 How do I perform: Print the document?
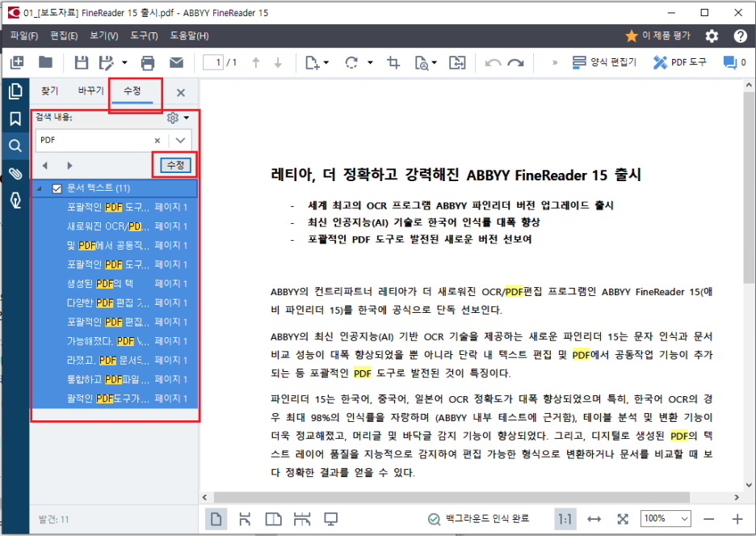(148, 63)
